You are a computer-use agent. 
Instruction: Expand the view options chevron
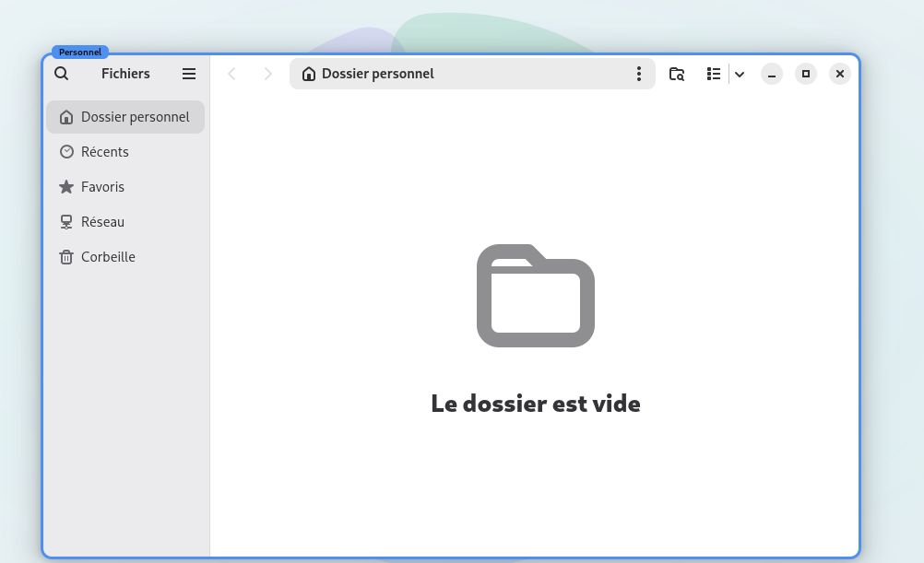pos(740,74)
